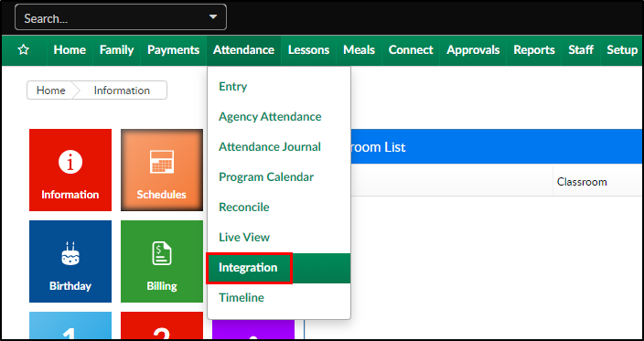
Task: Open the Home menu
Action: coord(70,50)
